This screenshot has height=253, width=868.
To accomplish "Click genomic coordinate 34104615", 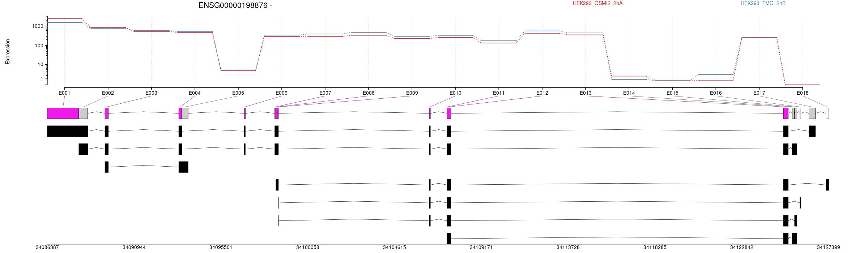I will [x=394, y=248].
